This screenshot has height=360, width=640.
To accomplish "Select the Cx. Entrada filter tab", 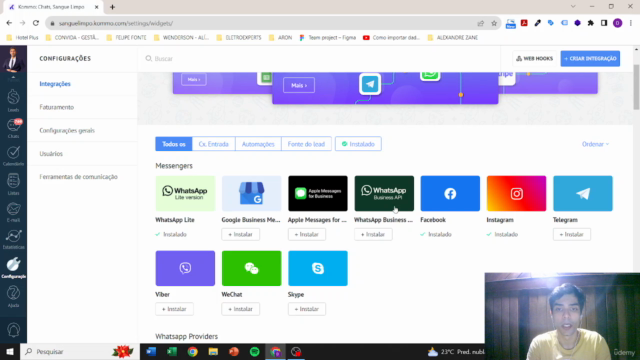I will (213, 144).
